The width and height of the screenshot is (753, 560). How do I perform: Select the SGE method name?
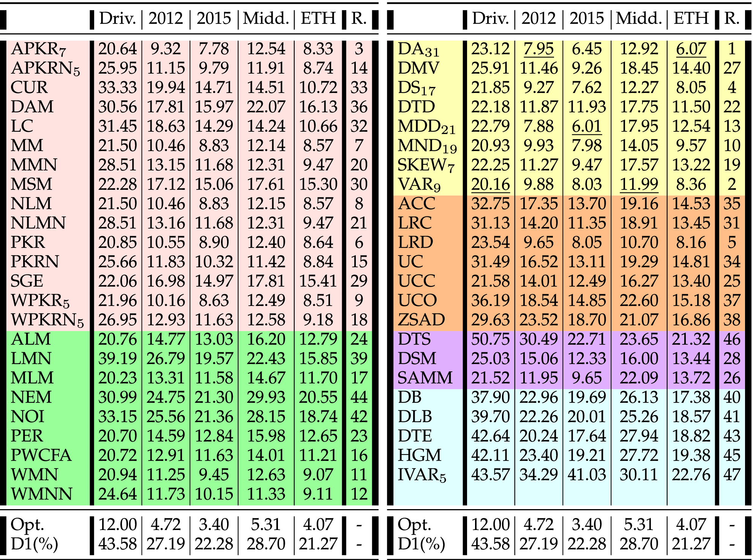[27, 281]
